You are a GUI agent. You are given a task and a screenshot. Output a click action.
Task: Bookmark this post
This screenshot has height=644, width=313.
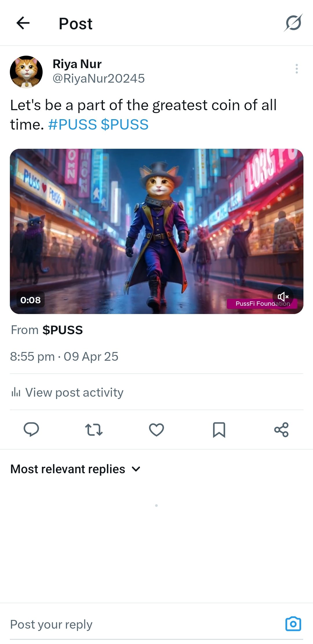tap(219, 430)
